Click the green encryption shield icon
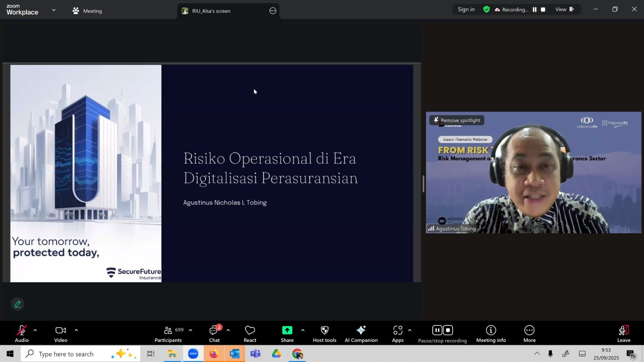Viewport: 644px width, 362px height. point(486,9)
